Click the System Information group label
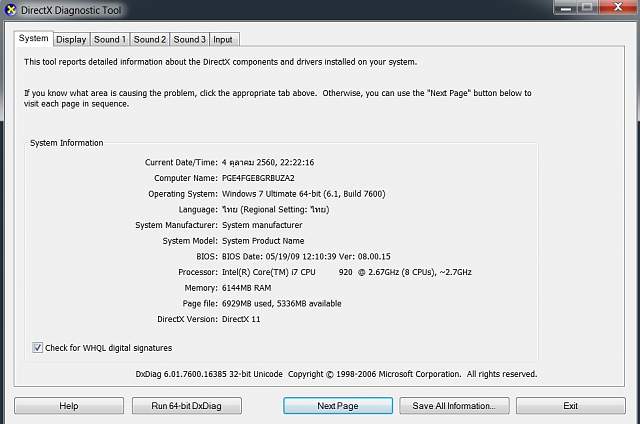 point(67,143)
